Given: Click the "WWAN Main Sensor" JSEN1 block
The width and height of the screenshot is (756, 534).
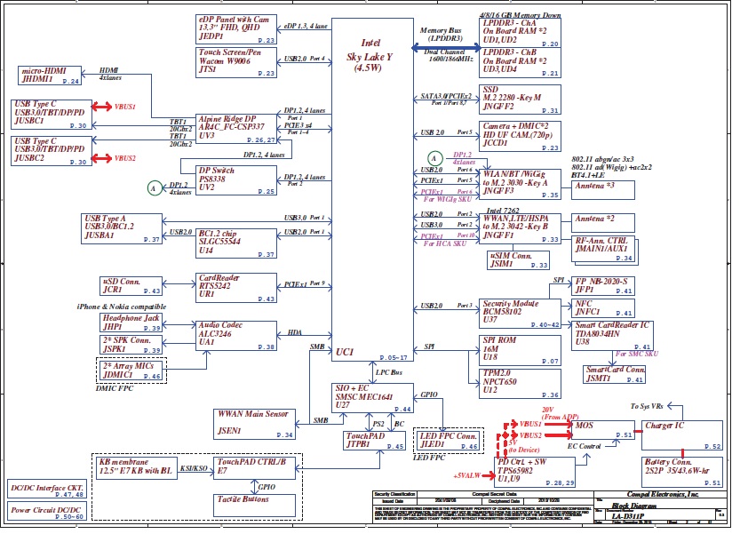Looking at the screenshot, I should click(254, 424).
